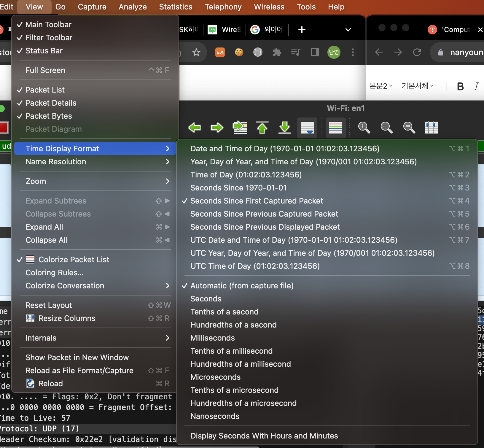Open Wireless menu
Viewport: 484px width, 448px height.
coord(269,7)
